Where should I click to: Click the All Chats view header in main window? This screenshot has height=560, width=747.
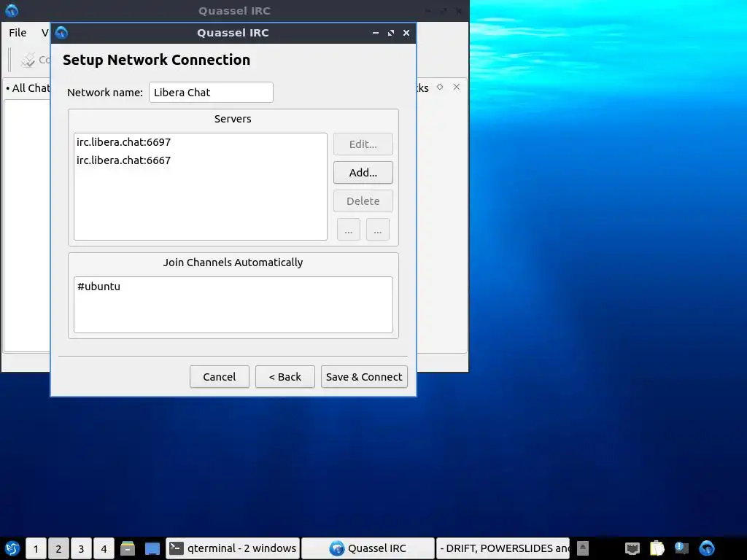click(x=28, y=88)
